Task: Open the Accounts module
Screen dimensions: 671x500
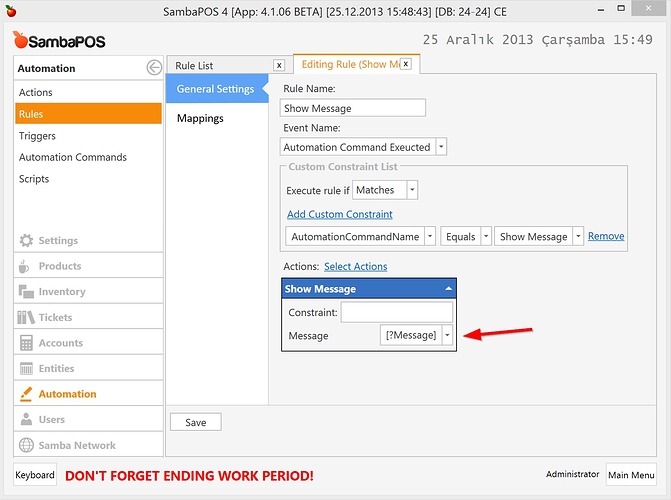Action: click(88, 343)
